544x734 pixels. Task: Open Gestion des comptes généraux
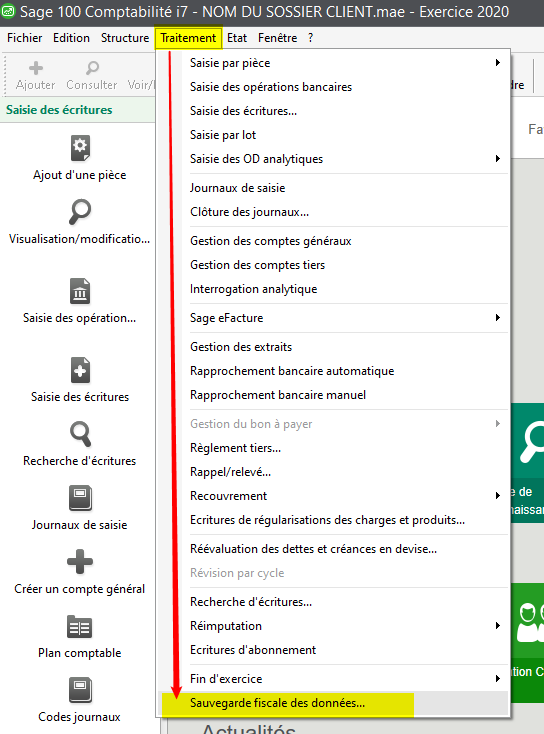[334, 241]
